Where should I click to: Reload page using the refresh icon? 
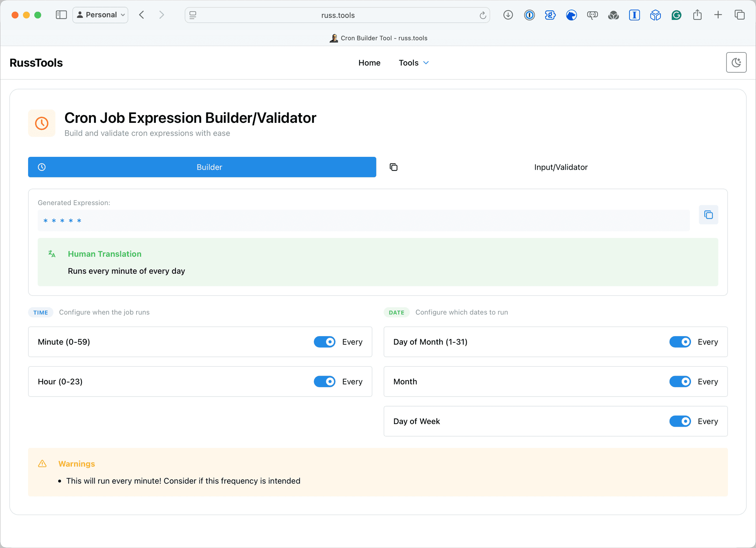tap(482, 15)
